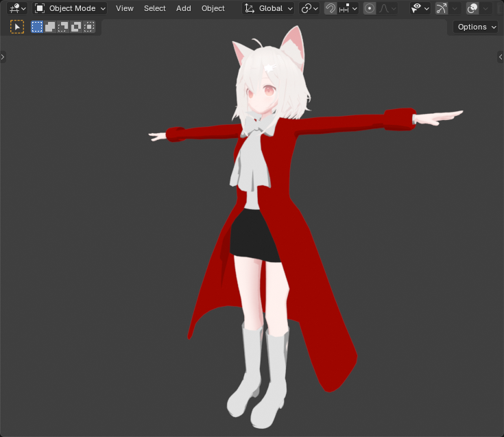The image size is (504, 437).
Task: Open the Select menu
Action: pos(154,8)
